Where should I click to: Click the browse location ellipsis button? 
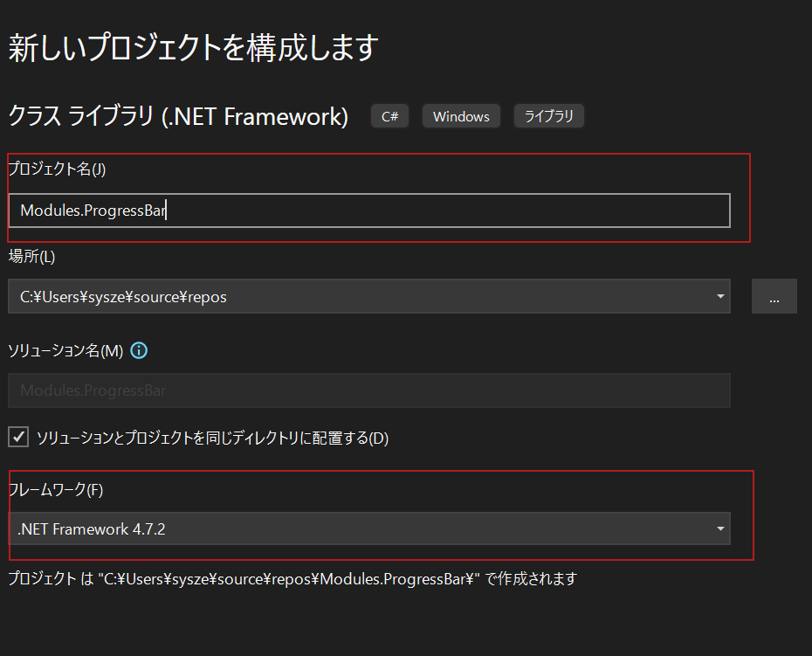774,296
